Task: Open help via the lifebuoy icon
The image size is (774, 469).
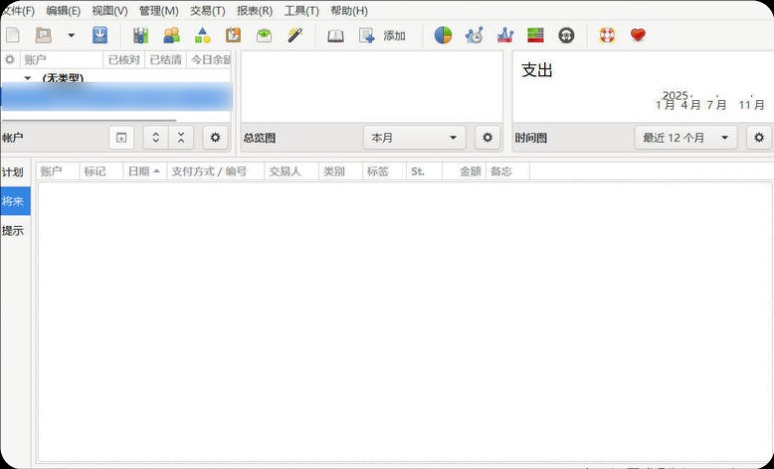Action: point(607,36)
